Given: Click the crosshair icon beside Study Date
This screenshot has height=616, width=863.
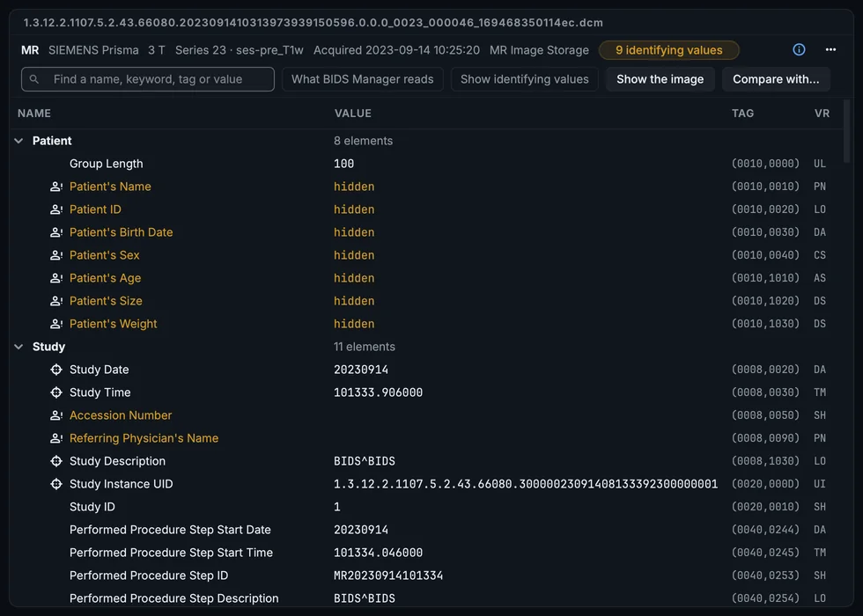Looking at the screenshot, I should [x=56, y=370].
